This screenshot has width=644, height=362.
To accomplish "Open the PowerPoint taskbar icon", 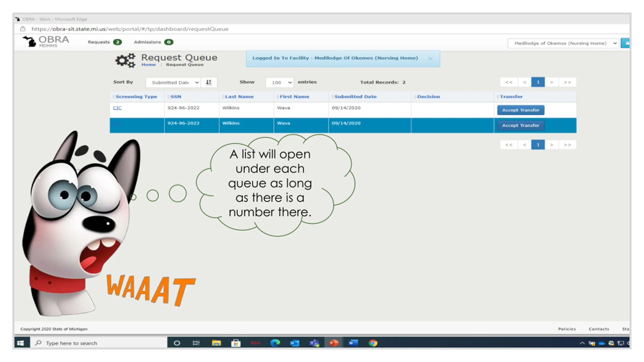I will point(334,343).
